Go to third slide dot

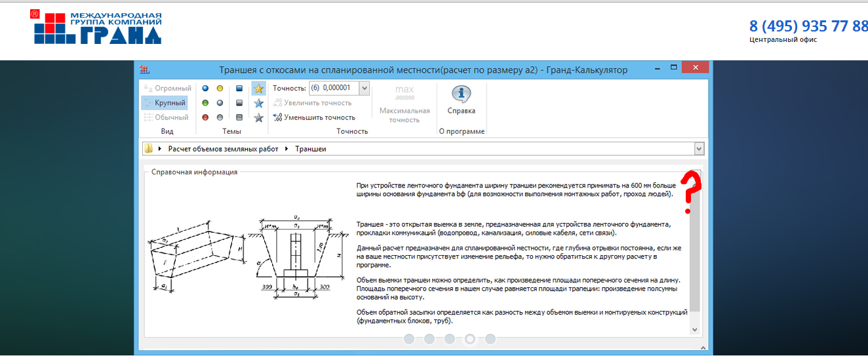coord(450,339)
